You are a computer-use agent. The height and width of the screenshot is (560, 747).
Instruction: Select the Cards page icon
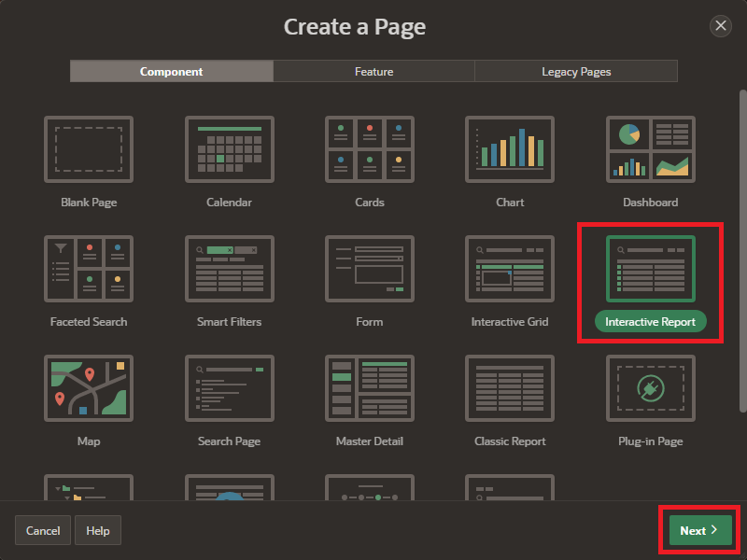tap(370, 149)
